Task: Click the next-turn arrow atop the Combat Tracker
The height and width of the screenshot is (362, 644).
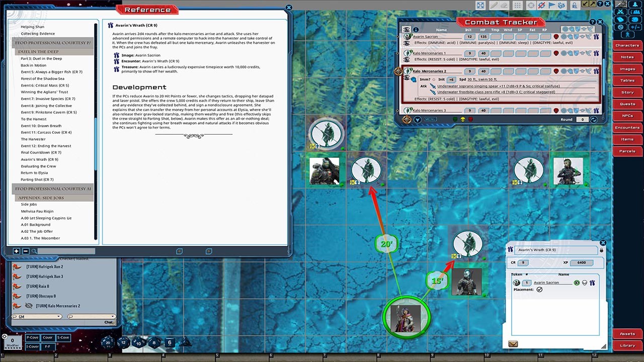Action: (418, 119)
